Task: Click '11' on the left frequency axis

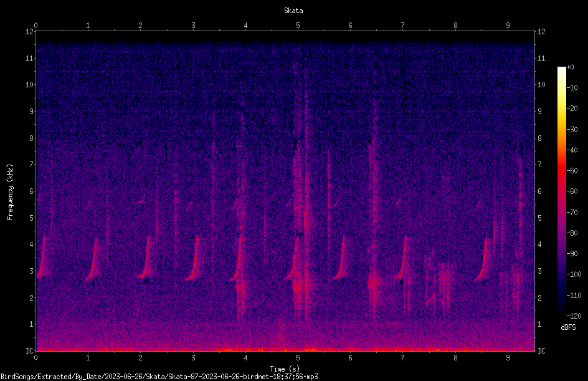Action: click(x=29, y=58)
